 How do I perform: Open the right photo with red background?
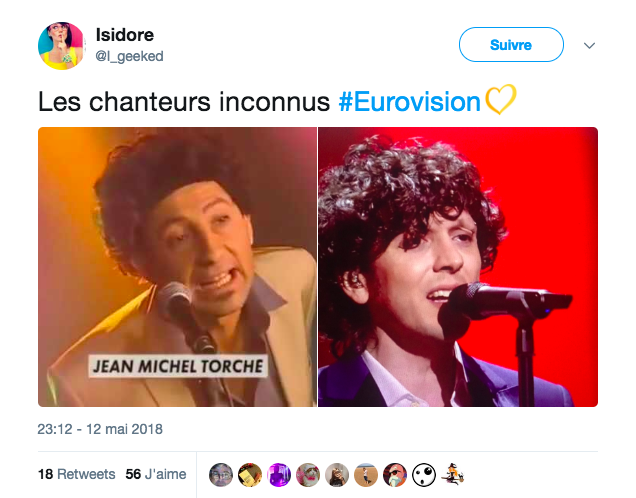[x=458, y=267]
